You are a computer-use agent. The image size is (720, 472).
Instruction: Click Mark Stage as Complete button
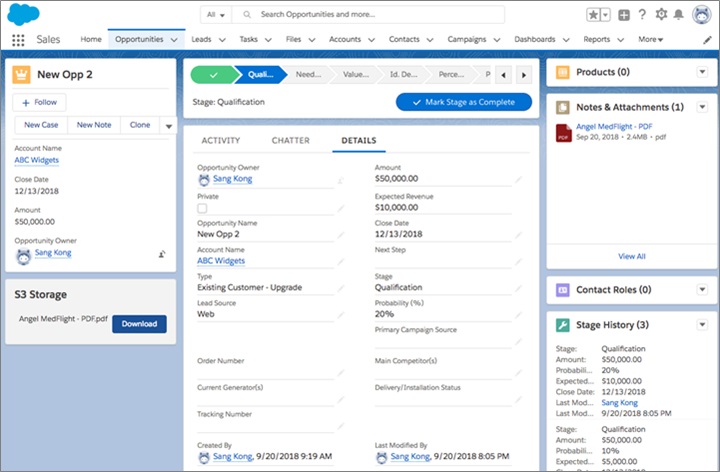[x=464, y=102]
